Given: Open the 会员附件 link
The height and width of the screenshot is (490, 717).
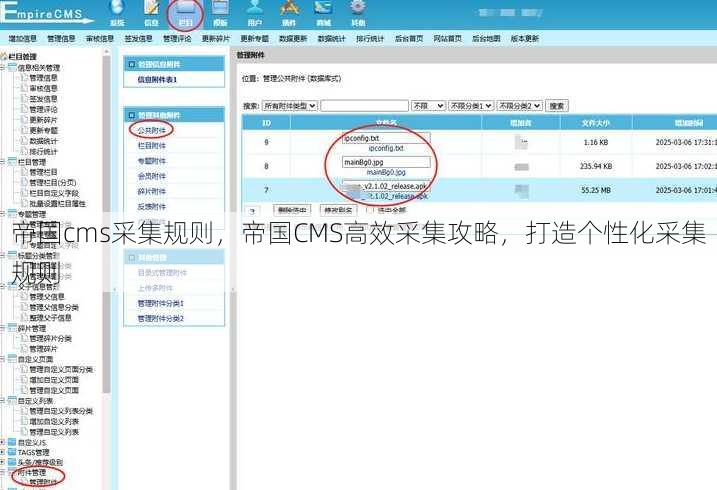Looking at the screenshot, I should (152, 176).
